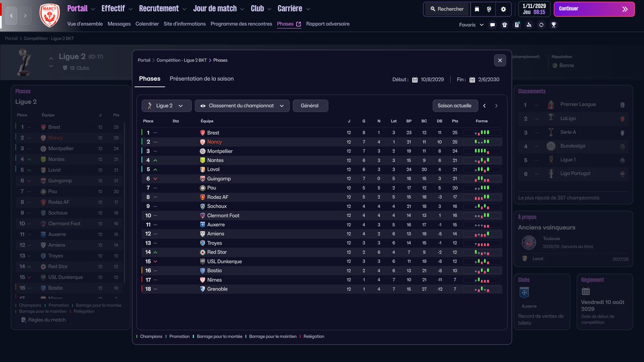Sort standings by Pts column header
Screen dimensions: 644x362
[x=455, y=121]
